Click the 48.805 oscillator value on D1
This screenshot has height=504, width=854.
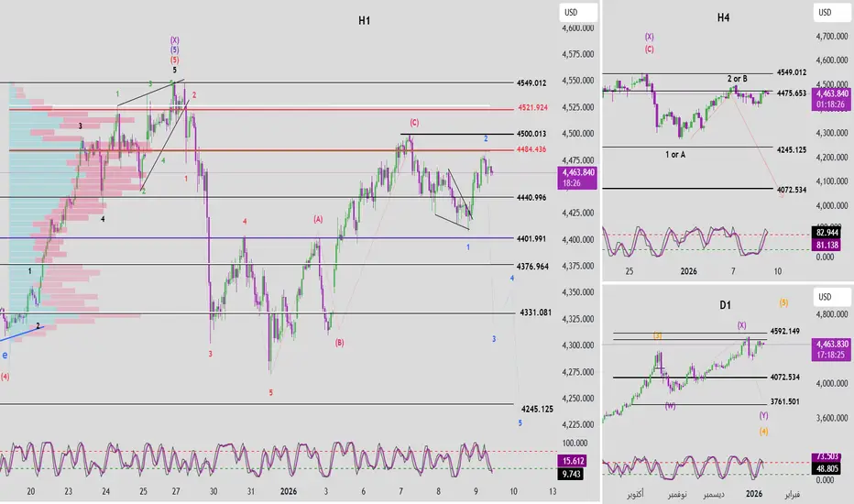tap(827, 468)
